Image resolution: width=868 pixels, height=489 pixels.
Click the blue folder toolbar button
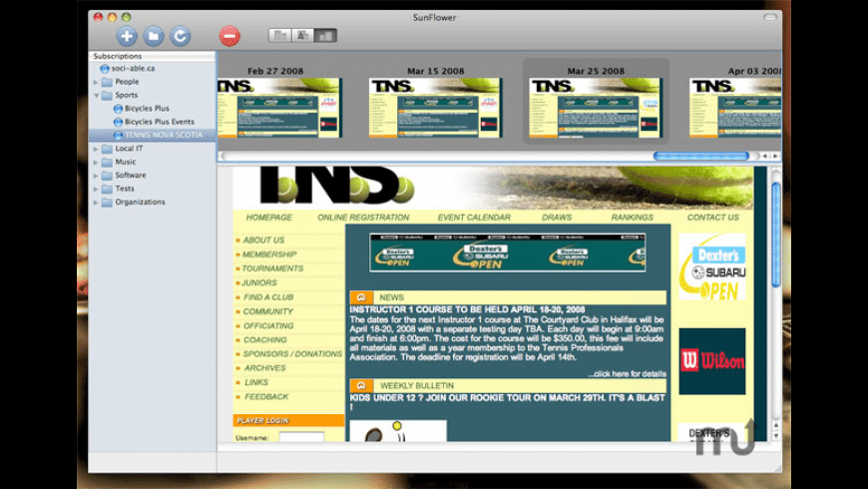[x=154, y=36]
